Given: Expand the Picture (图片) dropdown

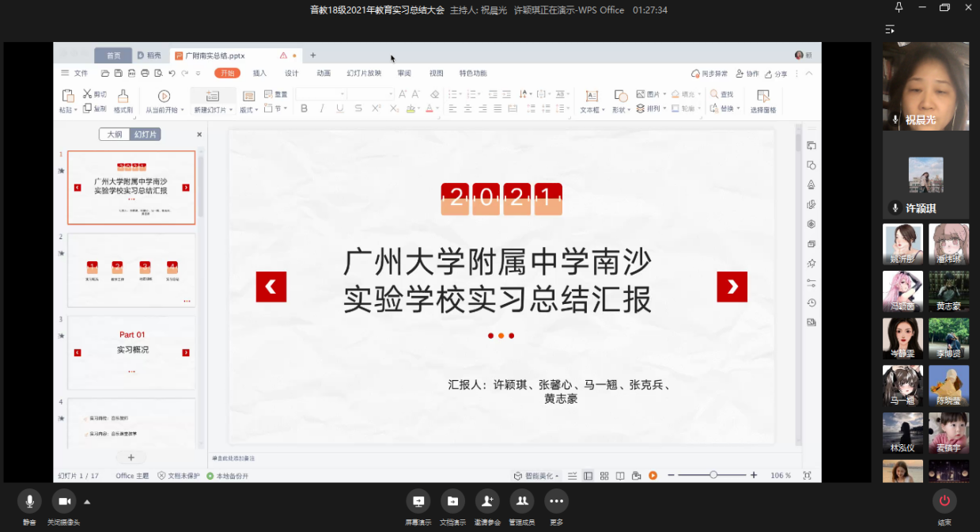Looking at the screenshot, I should pyautogui.click(x=665, y=94).
